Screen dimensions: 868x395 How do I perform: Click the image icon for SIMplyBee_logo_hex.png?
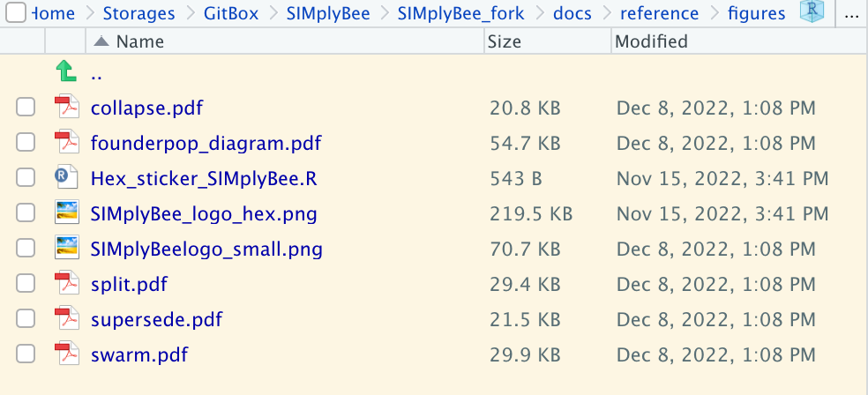66,213
